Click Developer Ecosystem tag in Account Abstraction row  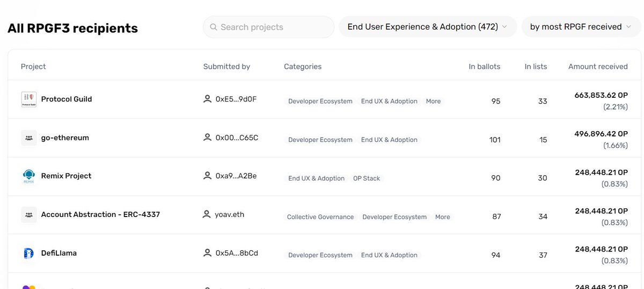click(x=394, y=217)
